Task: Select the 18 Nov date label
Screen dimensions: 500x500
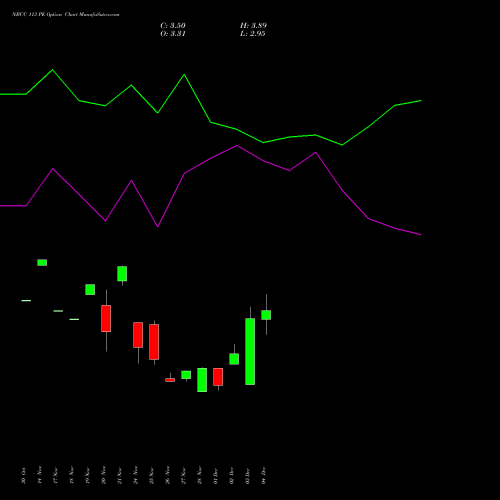Action: pyautogui.click(x=72, y=475)
